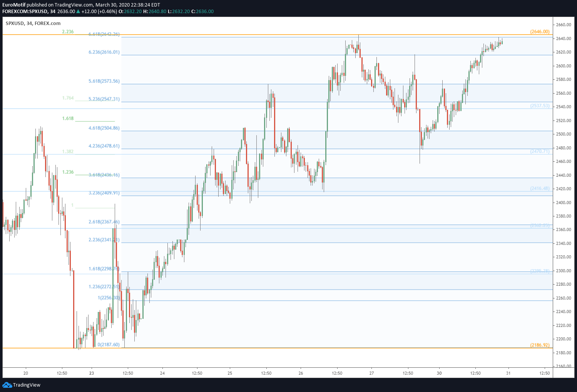
Task: Click the TradingView cloud logo icon
Action: pyautogui.click(x=7, y=385)
